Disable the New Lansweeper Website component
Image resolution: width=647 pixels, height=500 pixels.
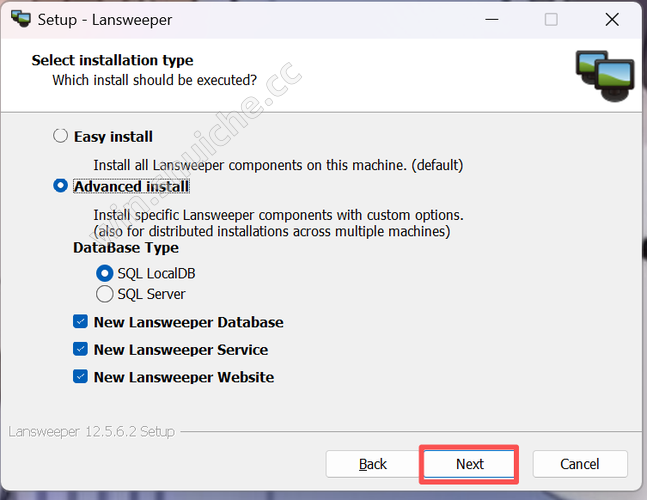pos(80,377)
